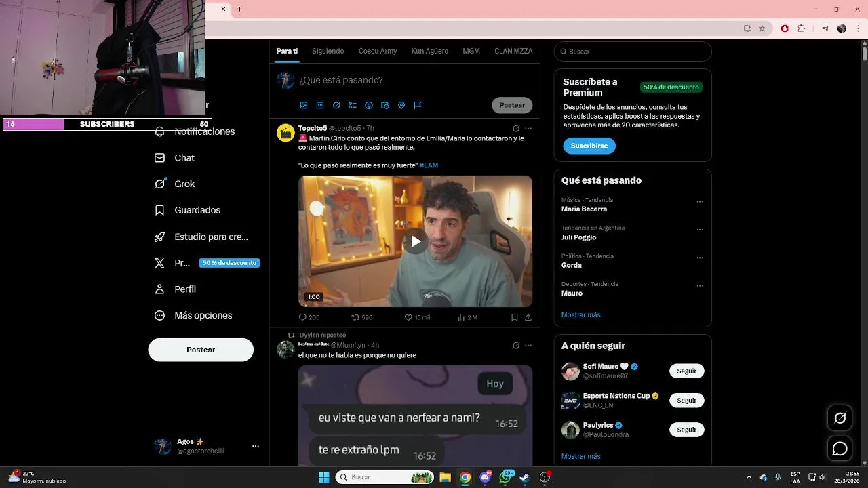This screenshot has width=868, height=488.
Task: Click the Grok icon on Mlumllyn's post
Action: click(x=516, y=345)
